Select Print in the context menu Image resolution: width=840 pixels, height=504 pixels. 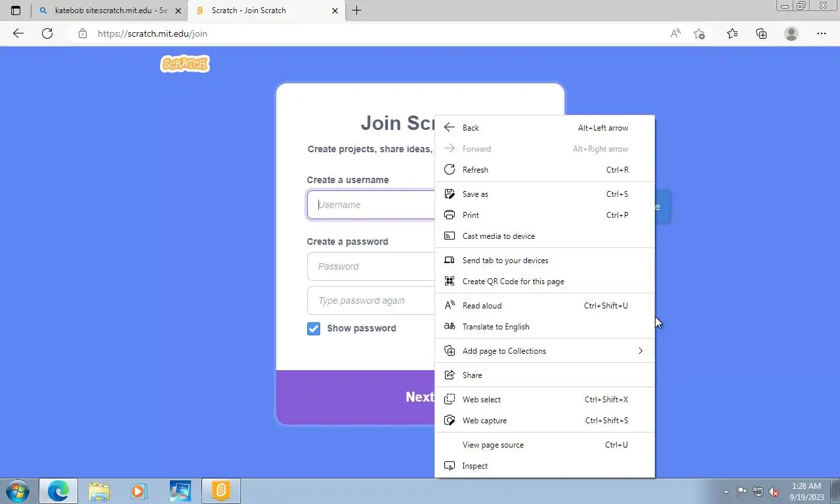coord(545,215)
